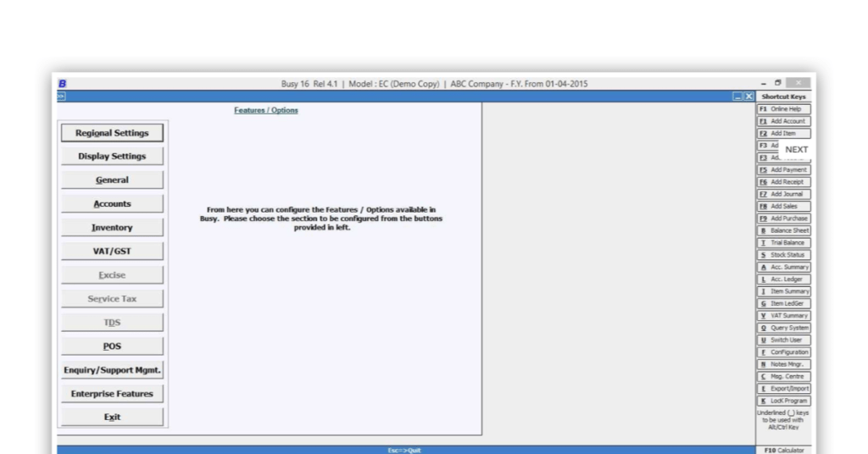Click the F5 Add Payment shortcut
Viewport: 868px width, 454px height.
click(784, 169)
